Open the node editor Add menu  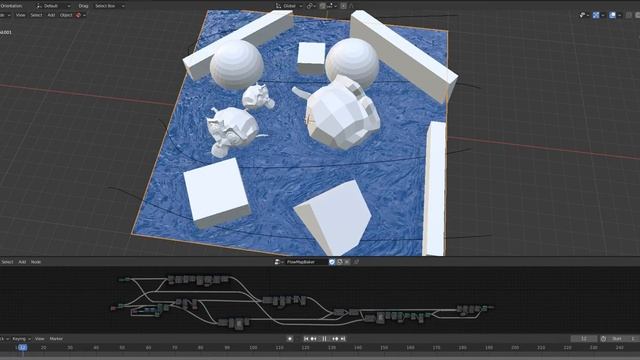click(x=22, y=262)
